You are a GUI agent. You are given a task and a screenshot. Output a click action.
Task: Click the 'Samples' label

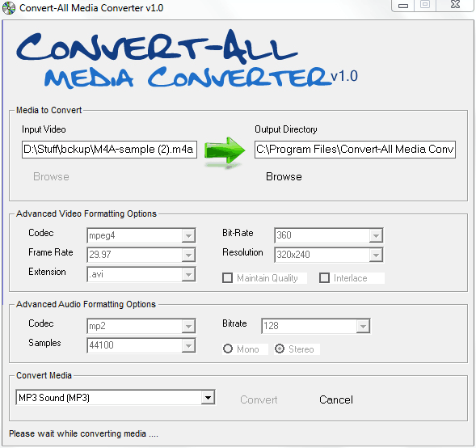point(44,343)
